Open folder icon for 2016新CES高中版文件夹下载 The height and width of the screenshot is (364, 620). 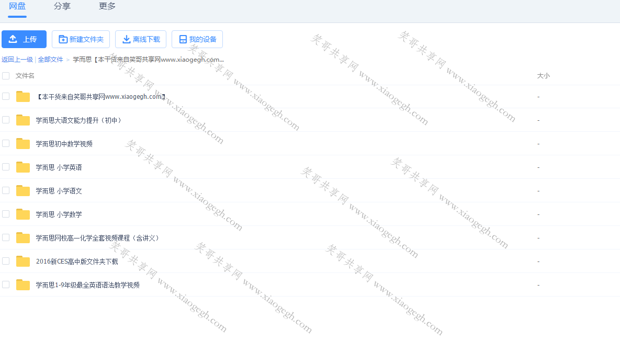pos(23,261)
